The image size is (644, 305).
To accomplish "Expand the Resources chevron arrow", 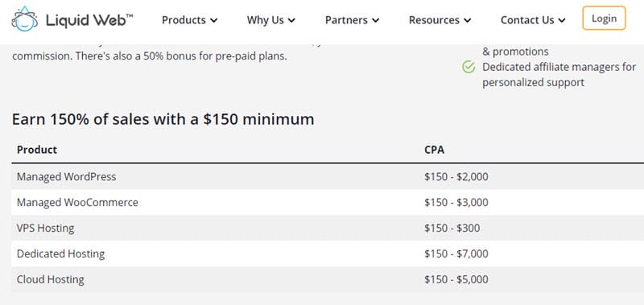I will point(467,21).
